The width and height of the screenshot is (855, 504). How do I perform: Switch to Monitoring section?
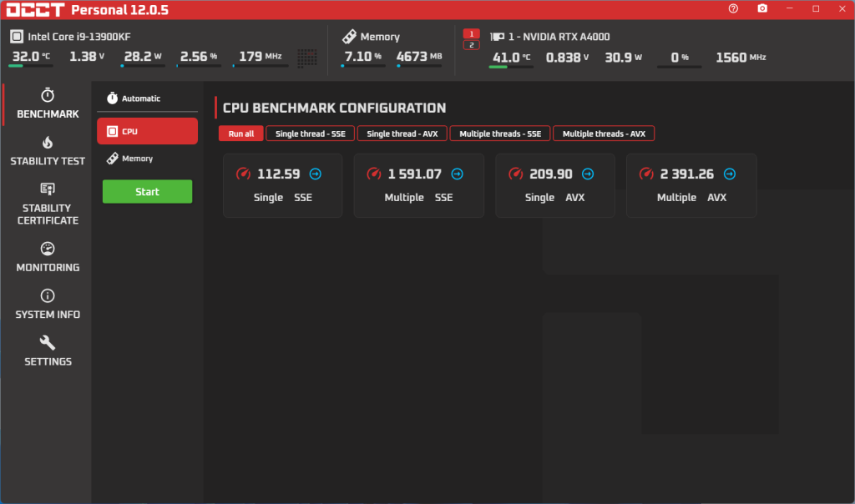48,257
